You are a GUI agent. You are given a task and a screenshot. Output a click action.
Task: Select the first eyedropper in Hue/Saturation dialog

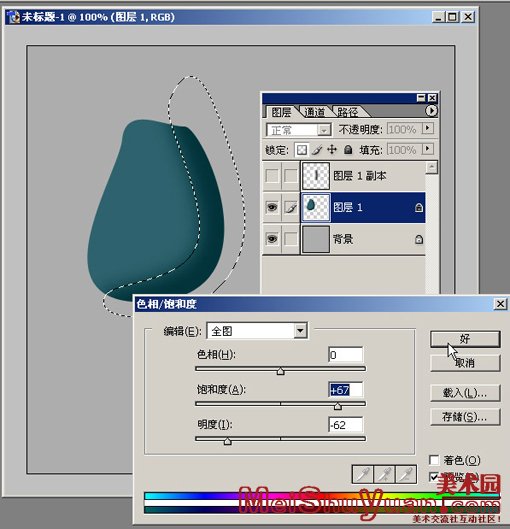[x=363, y=475]
